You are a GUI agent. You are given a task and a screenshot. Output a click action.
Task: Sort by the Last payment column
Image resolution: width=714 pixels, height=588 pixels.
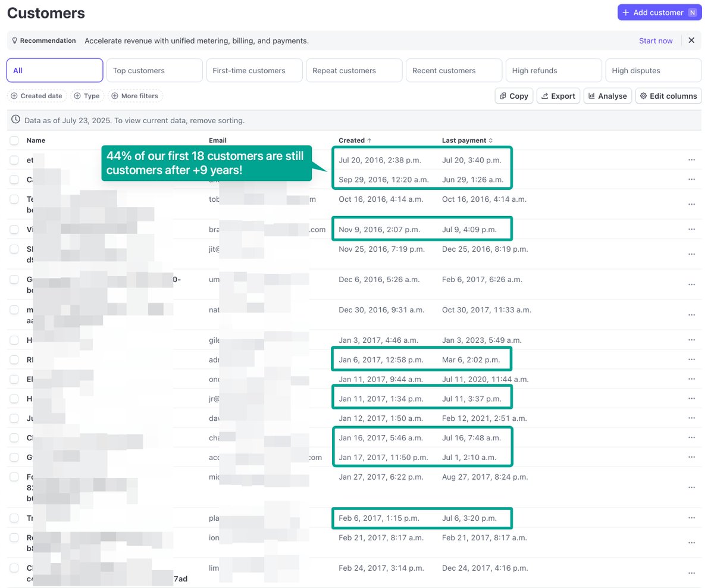(467, 140)
